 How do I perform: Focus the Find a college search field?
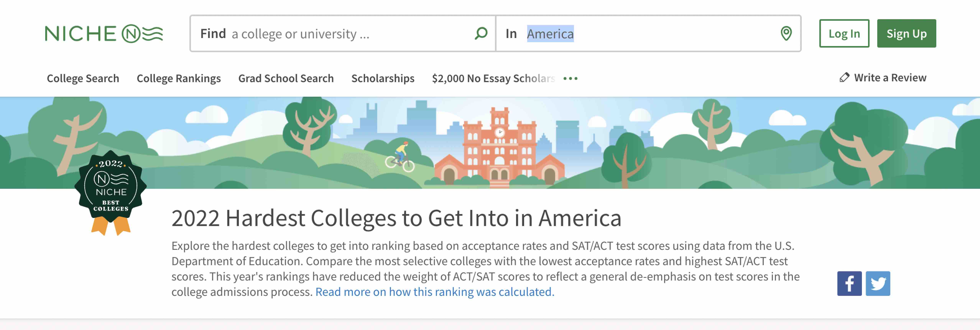[342, 34]
